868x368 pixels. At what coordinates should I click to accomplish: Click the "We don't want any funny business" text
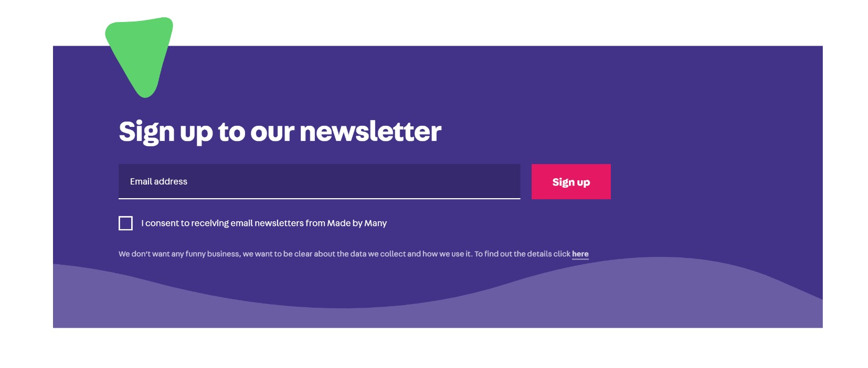[x=179, y=254]
